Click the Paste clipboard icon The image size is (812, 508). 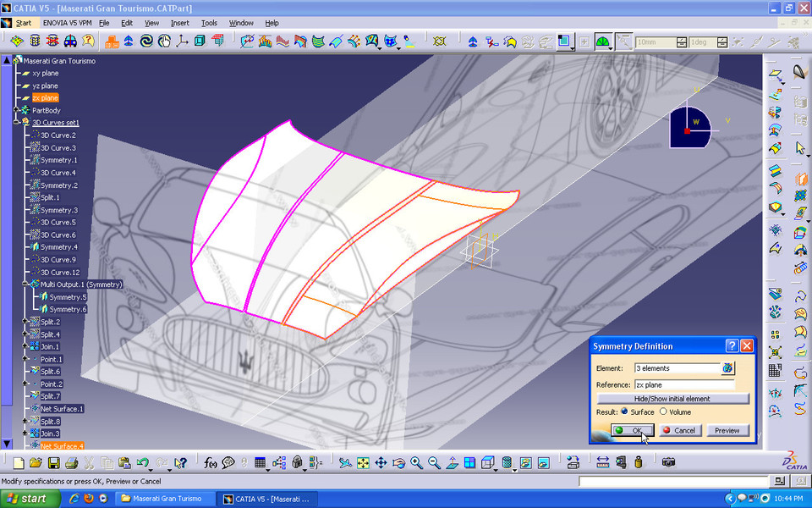pos(124,463)
